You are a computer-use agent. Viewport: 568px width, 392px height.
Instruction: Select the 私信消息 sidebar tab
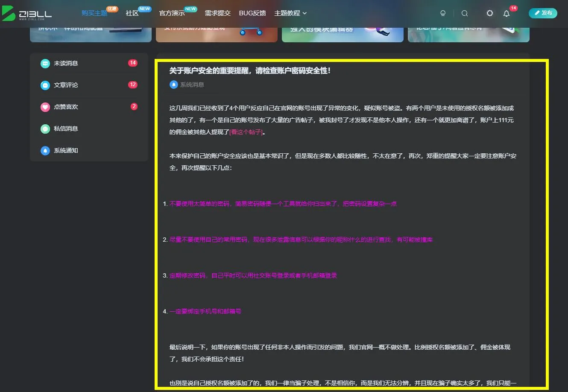click(x=89, y=129)
